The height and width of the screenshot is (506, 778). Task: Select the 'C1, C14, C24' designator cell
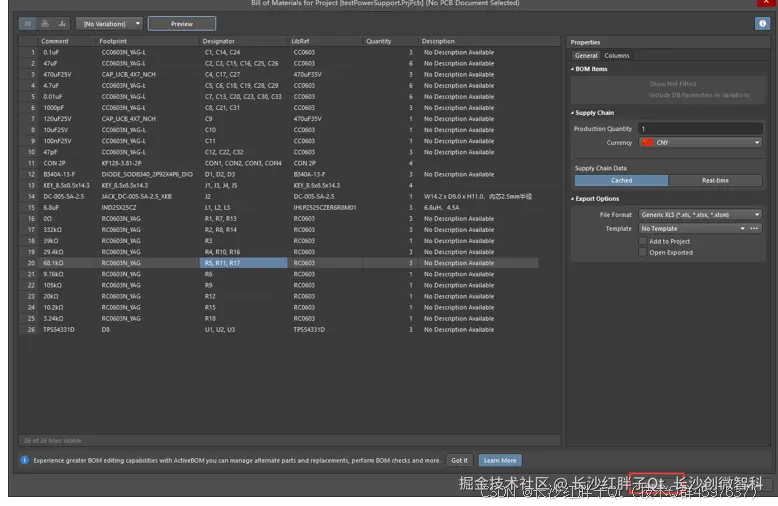[x=243, y=52]
